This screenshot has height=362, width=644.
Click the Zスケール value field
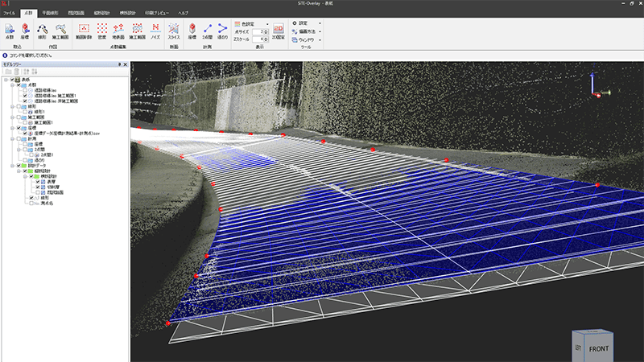(x=258, y=39)
